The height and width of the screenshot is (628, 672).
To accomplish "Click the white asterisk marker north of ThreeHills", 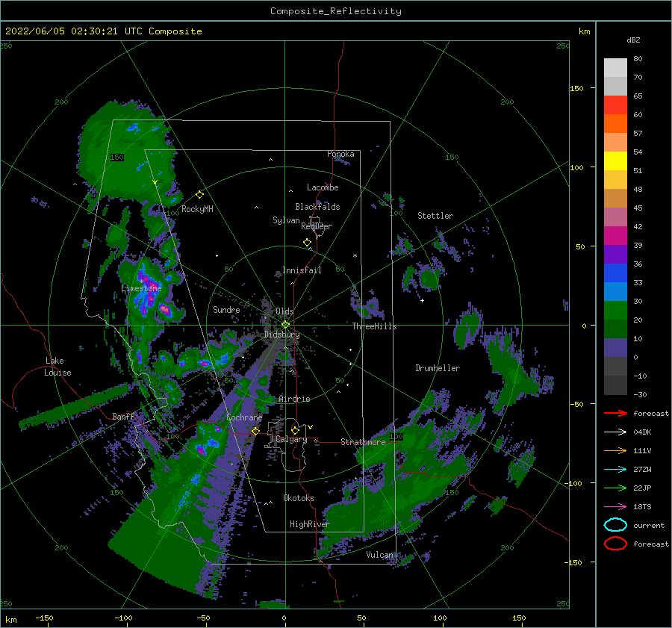I will click(x=355, y=256).
